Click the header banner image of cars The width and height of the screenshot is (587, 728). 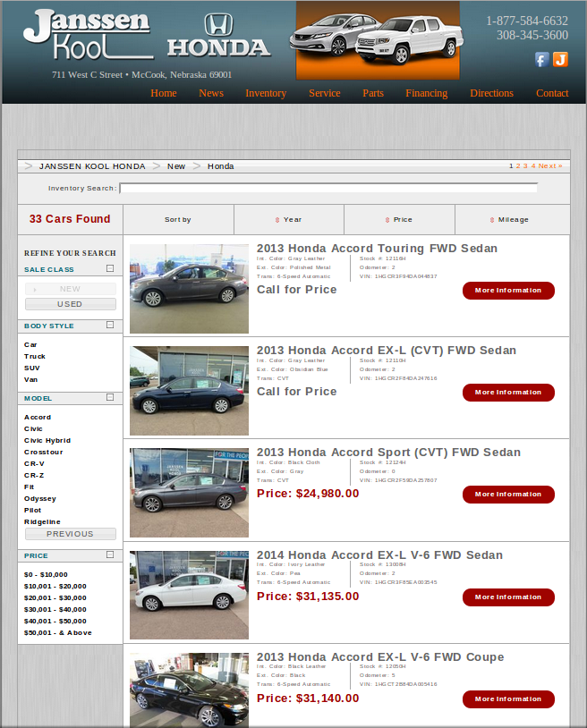[x=377, y=40]
